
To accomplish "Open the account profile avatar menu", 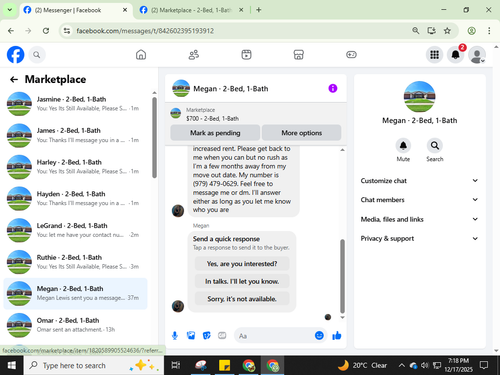I will [477, 55].
